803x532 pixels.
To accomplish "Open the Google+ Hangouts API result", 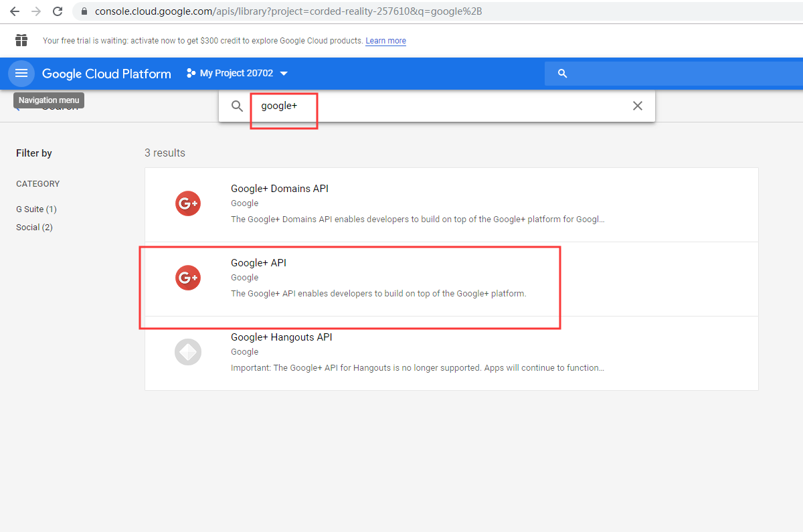I will point(452,353).
